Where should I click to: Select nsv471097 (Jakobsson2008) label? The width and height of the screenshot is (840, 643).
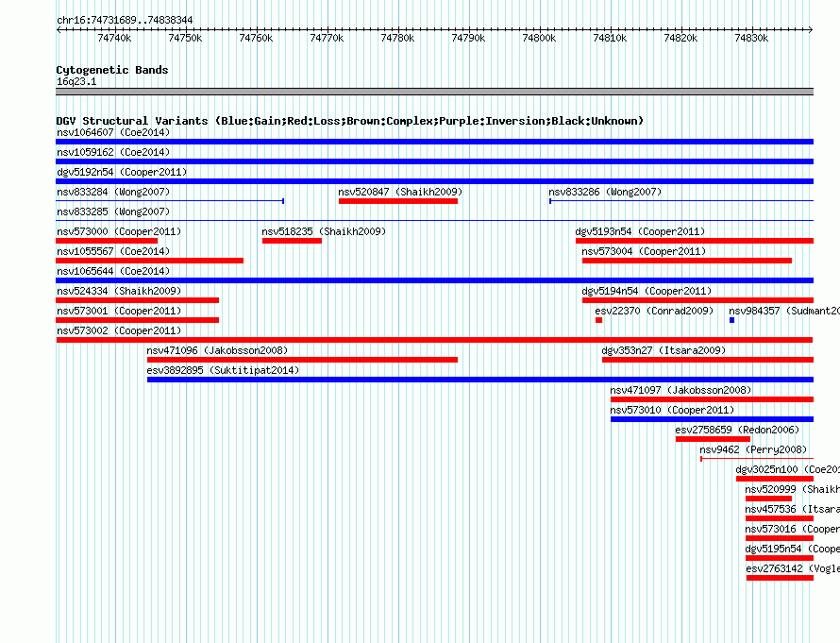click(x=680, y=390)
